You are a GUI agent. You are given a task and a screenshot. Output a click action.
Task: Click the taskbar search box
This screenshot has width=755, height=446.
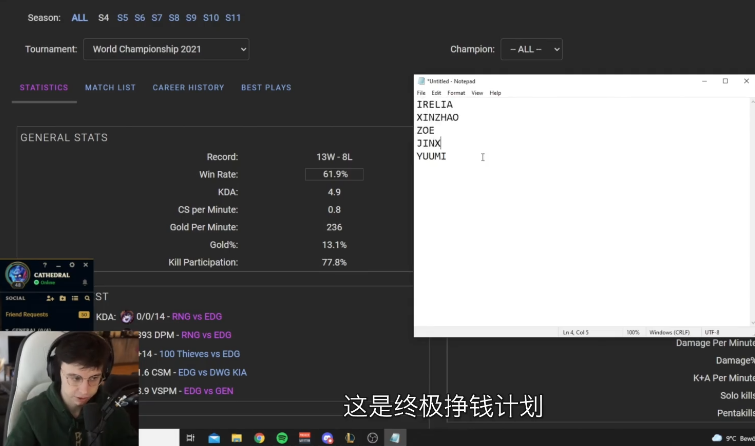click(x=159, y=437)
